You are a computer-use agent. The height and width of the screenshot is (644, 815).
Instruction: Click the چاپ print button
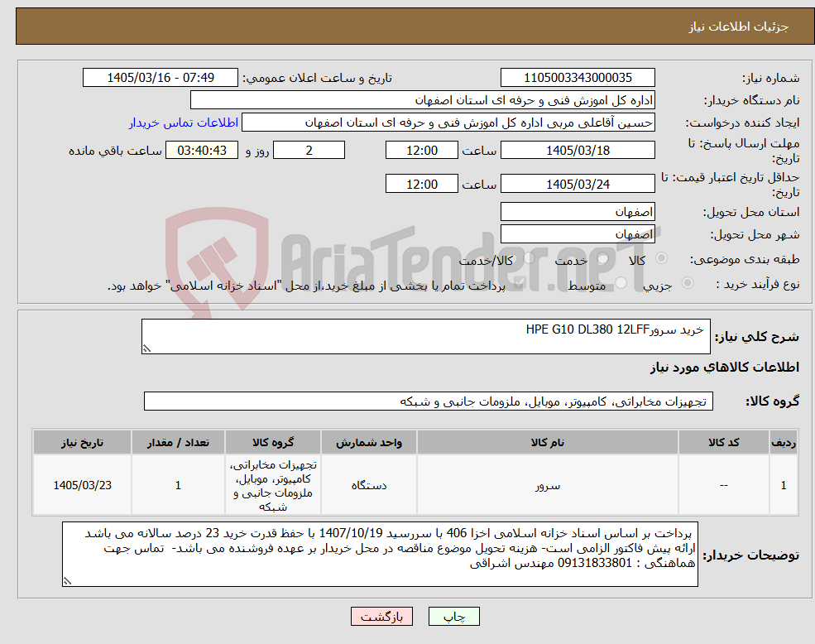coord(453,617)
